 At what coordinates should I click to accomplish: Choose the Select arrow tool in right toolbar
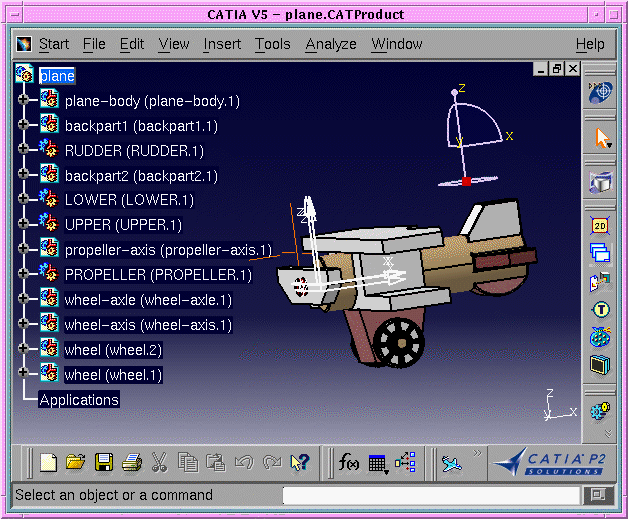point(601,138)
